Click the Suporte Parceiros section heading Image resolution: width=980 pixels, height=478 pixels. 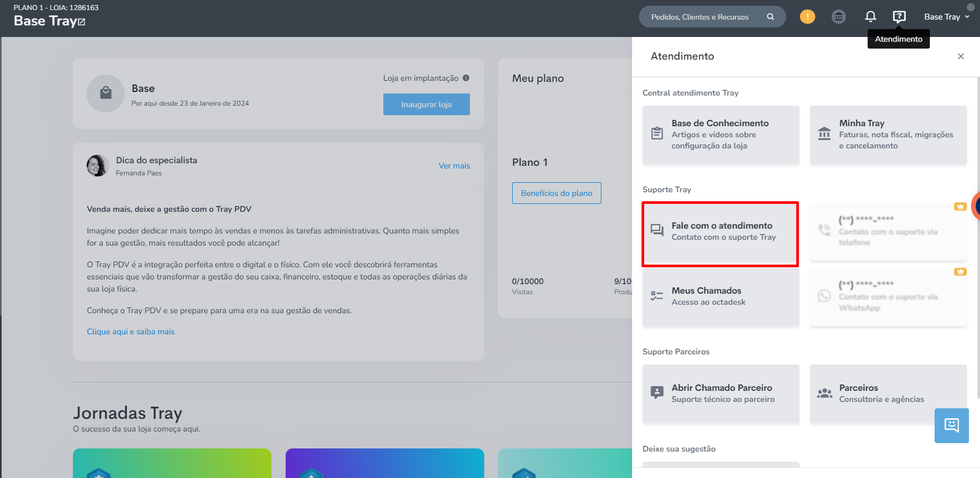point(676,352)
